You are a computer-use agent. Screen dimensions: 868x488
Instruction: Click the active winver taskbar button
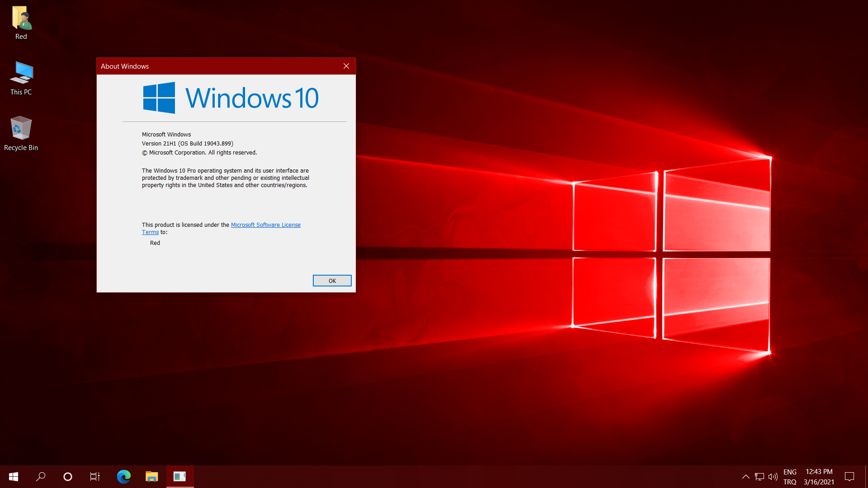point(180,477)
